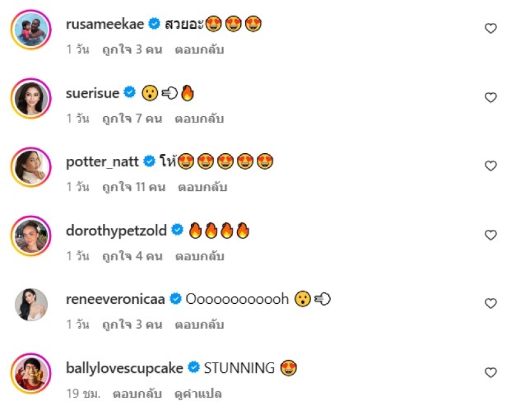
Task: Heart dorothypetzold's fire emoji comment
Action: (491, 235)
